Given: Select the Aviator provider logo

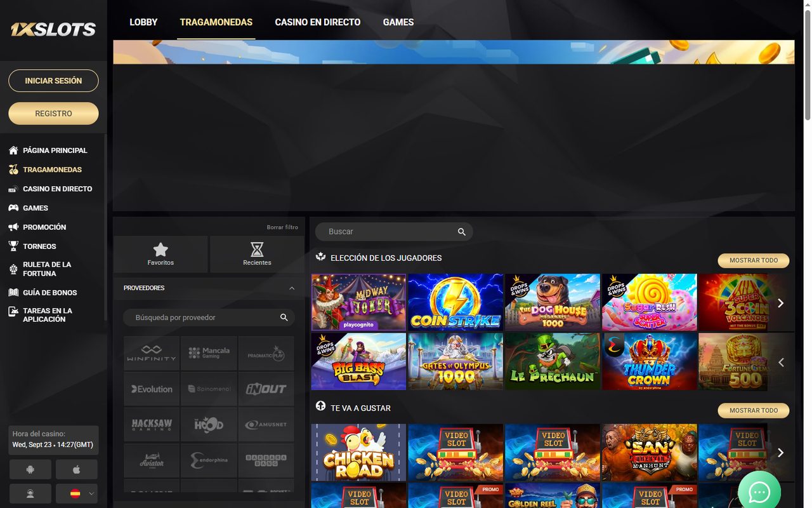Looking at the screenshot, I should [x=151, y=460].
